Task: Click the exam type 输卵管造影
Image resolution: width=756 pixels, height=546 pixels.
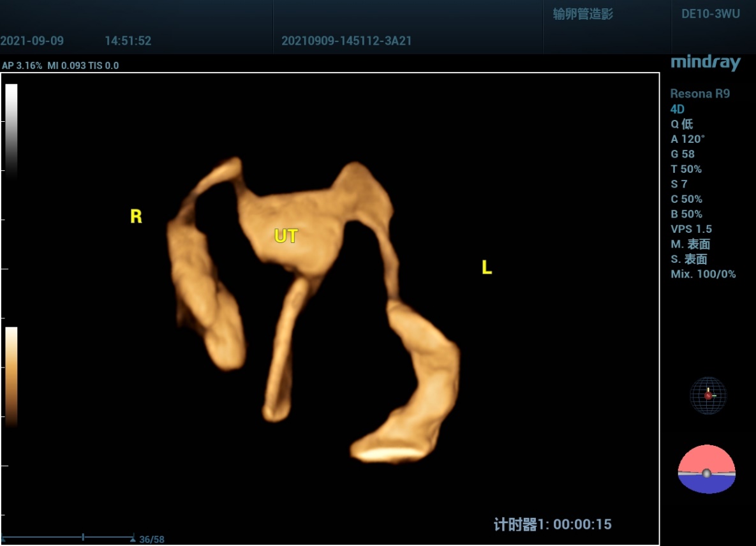Action: pyautogui.click(x=583, y=14)
